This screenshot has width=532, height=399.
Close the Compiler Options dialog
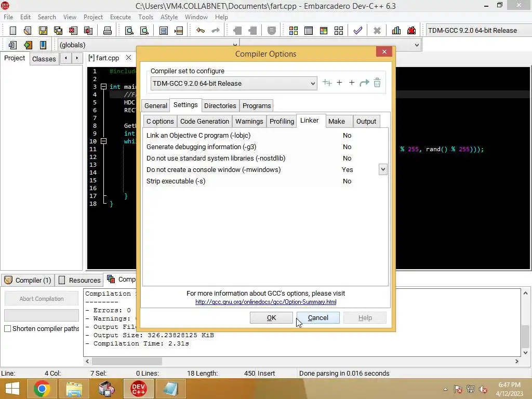click(x=384, y=51)
